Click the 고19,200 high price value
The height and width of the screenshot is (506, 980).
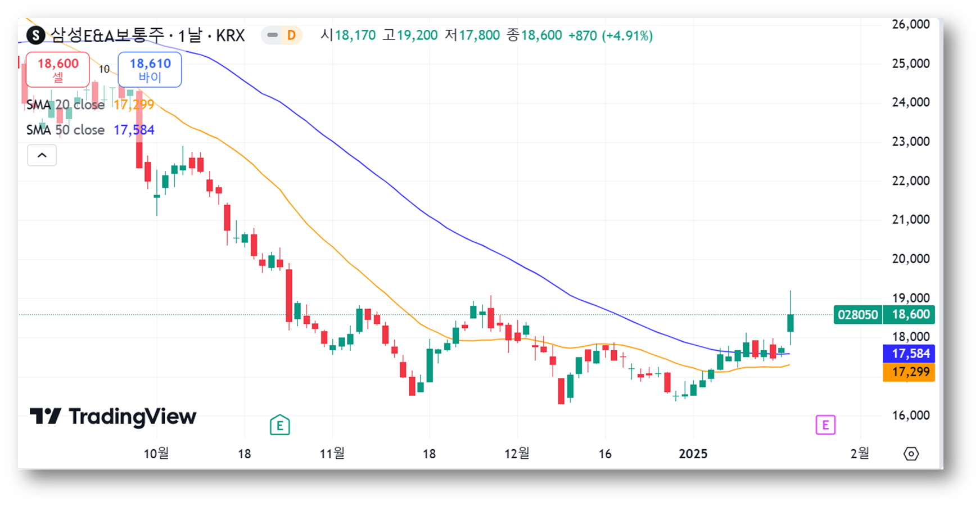(410, 35)
